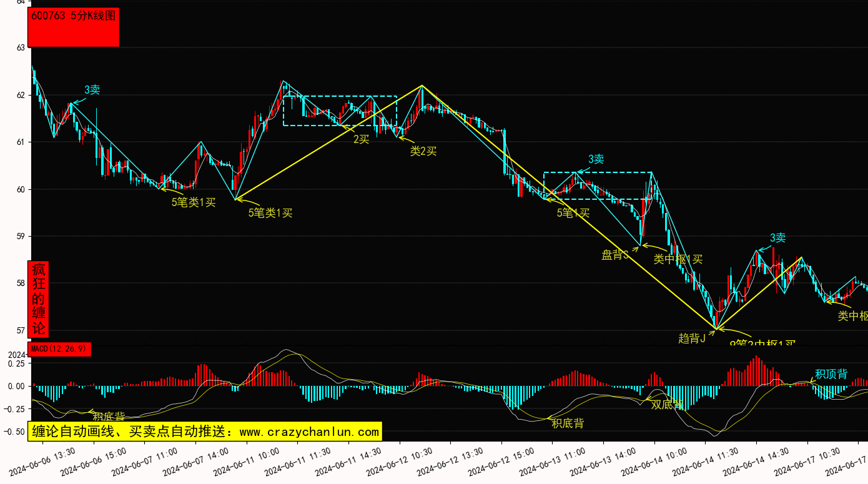868x484 pixels.
Task: Click the 3卖 label near the 58.7 peak
Action: coord(777,238)
